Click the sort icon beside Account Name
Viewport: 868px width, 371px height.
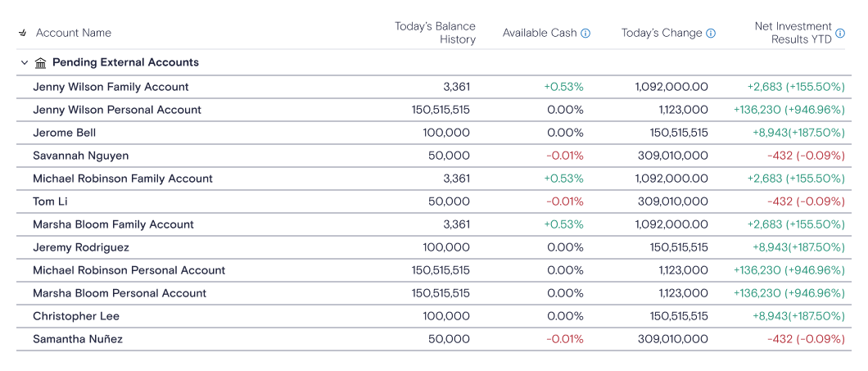23,34
